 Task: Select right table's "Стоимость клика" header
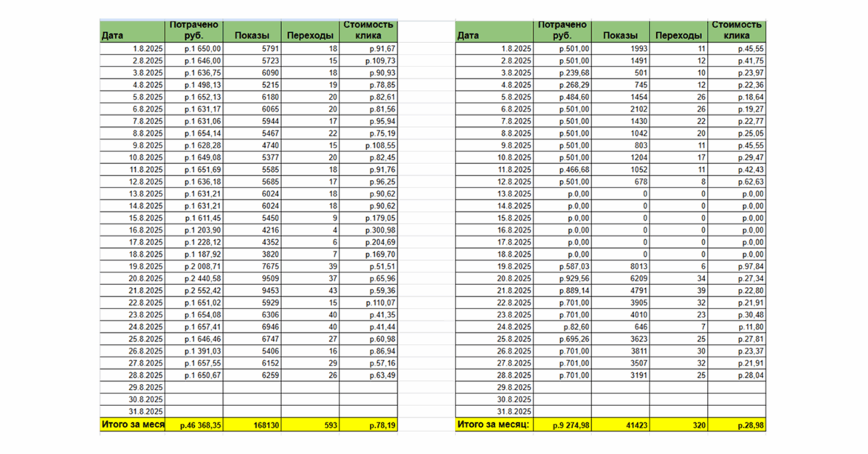[x=737, y=31]
